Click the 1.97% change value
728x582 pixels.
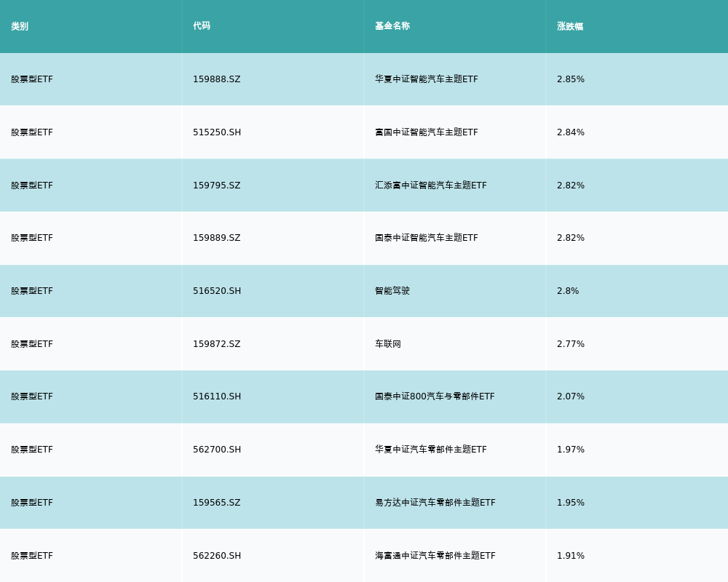click(x=571, y=450)
